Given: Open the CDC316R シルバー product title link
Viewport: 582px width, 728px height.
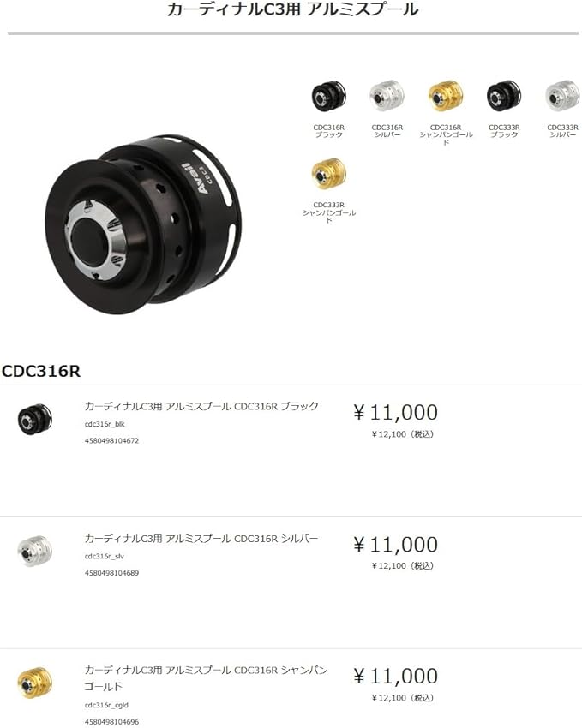Looking at the screenshot, I should tap(201, 539).
